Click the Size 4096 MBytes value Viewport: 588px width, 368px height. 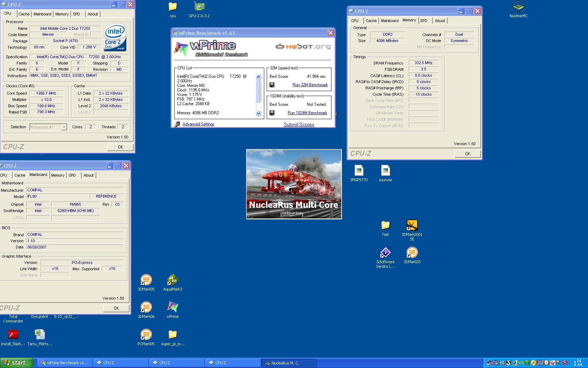(x=387, y=41)
